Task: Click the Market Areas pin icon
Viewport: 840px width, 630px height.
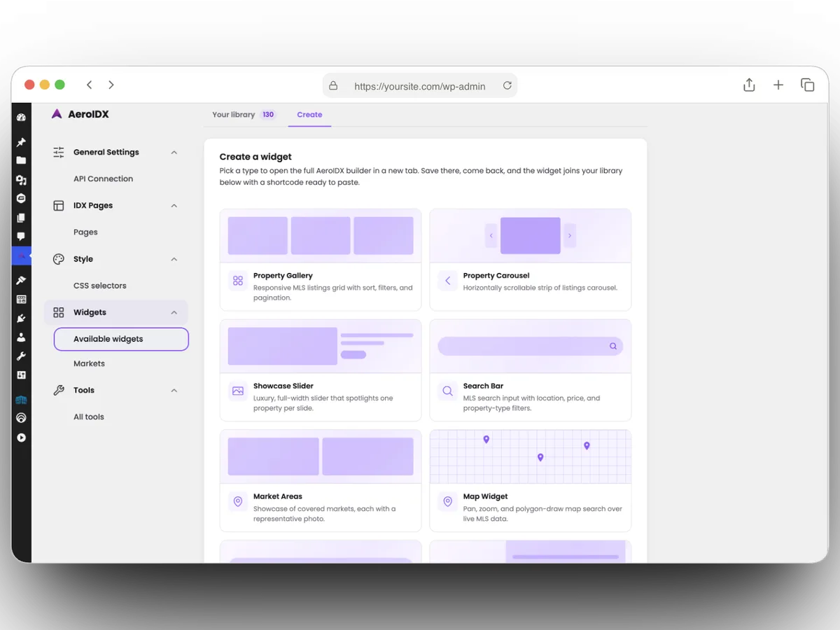Action: [238, 501]
